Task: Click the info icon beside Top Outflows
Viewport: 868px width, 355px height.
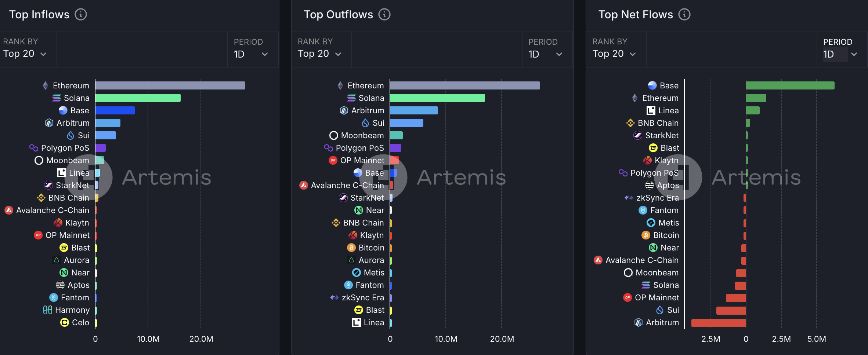Action: [384, 15]
